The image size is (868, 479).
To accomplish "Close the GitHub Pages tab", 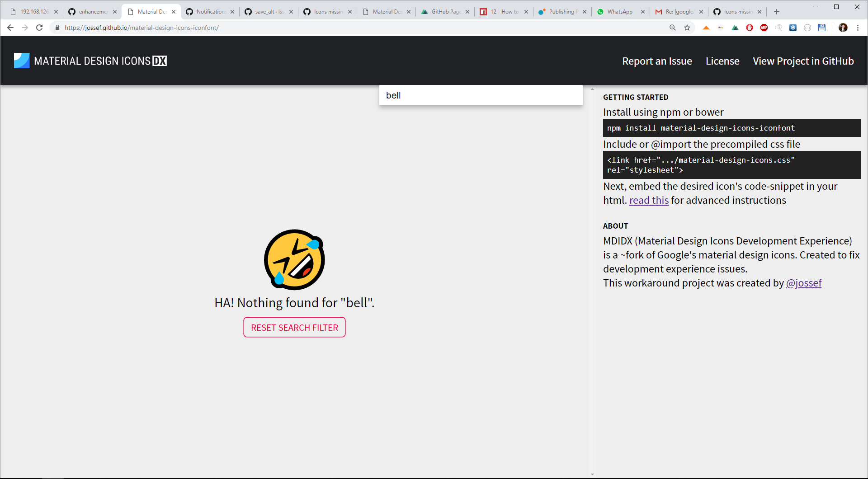I will coord(467,12).
